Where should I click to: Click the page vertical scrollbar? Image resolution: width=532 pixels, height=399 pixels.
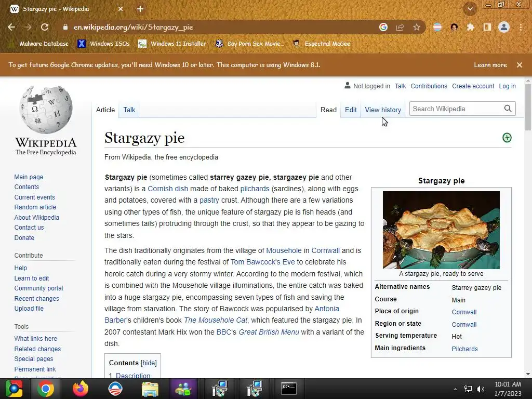(x=528, y=107)
